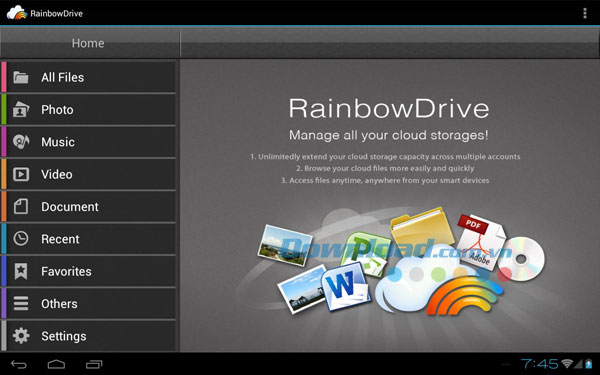
Task: Open the three-dot overflow menu
Action: (x=584, y=13)
